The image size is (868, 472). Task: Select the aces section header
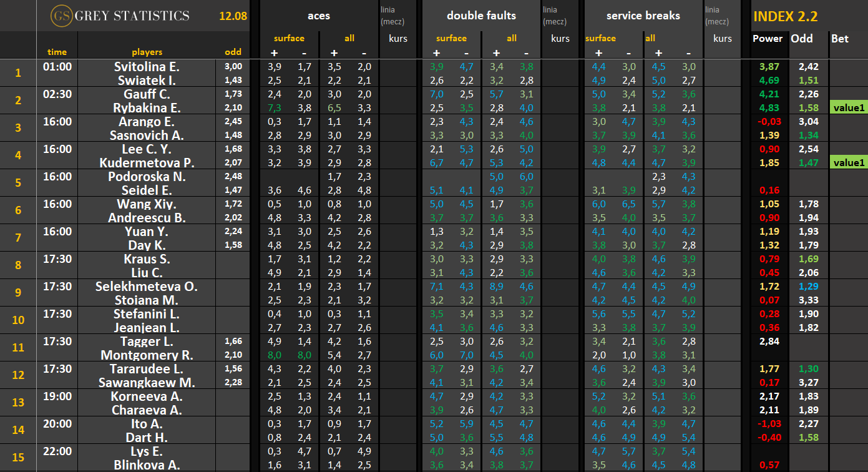[x=318, y=16]
